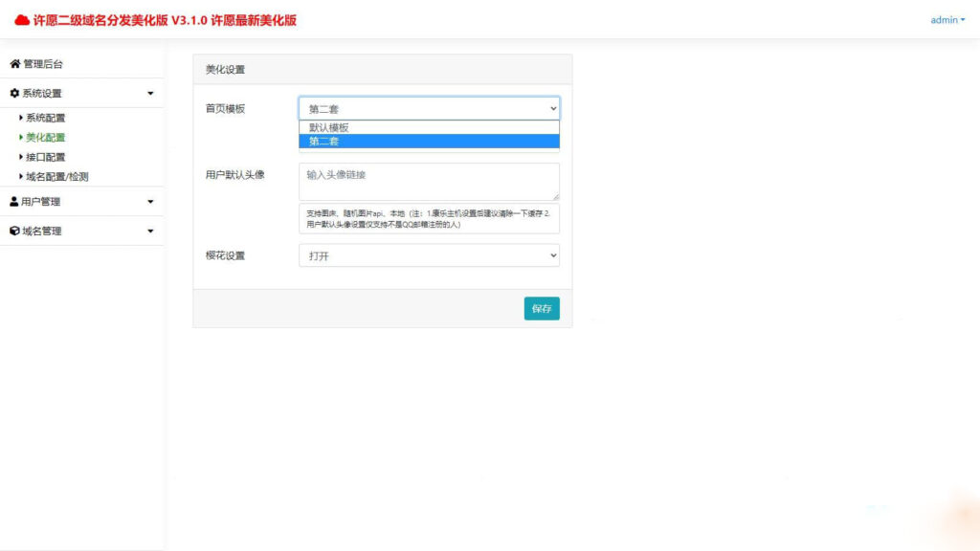Screen dimensions: 980x551
Task: Switch to the 接口配置 settings page
Action: (x=45, y=156)
